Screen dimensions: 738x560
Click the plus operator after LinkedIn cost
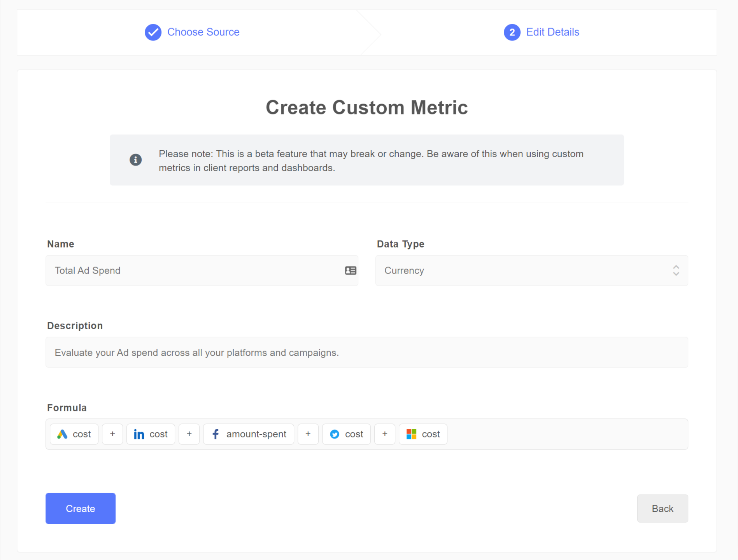click(x=189, y=434)
